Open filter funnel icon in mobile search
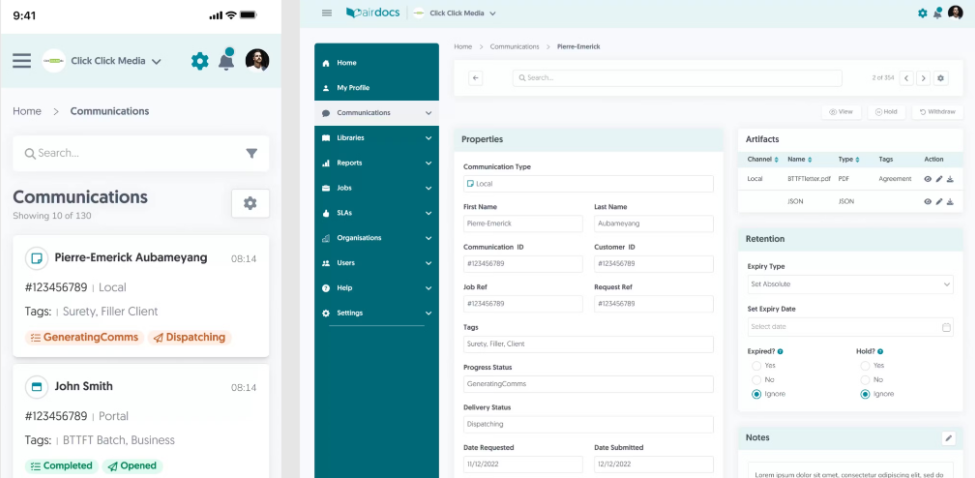975x478 pixels. pos(251,153)
